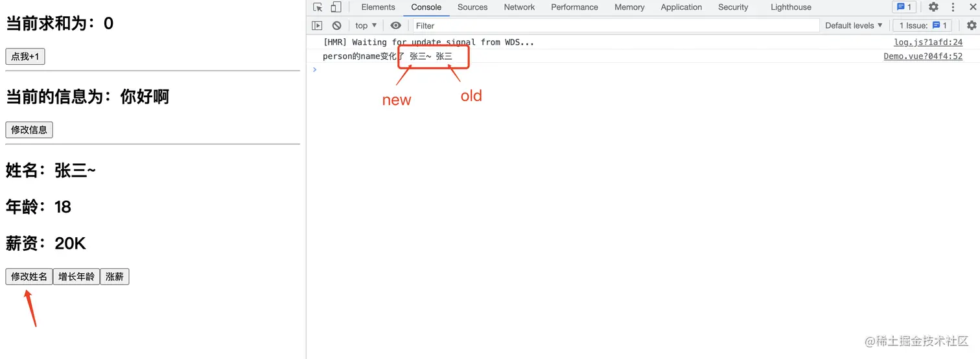Viewport: 980px width, 359px height.
Task: Switch to the Network tab
Action: [519, 7]
